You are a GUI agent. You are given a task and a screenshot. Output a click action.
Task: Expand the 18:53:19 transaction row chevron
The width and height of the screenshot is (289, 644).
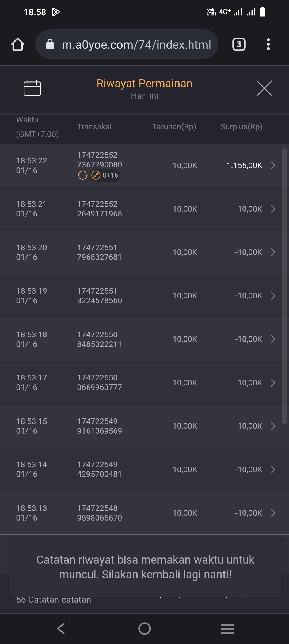click(273, 296)
